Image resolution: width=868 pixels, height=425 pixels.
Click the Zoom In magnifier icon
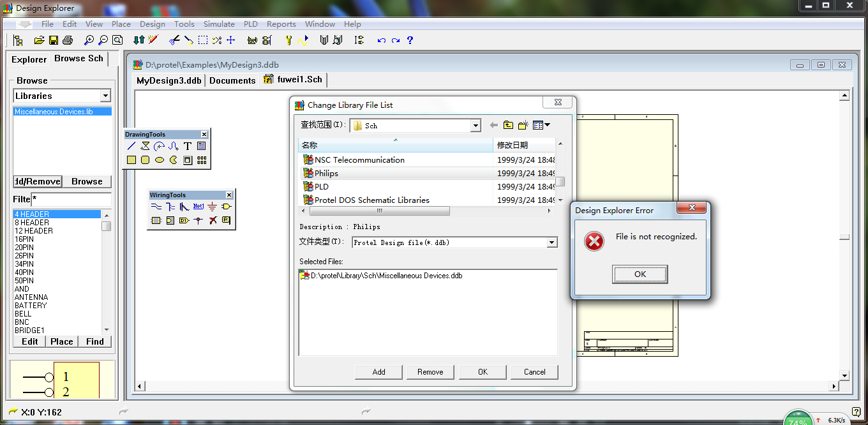89,40
